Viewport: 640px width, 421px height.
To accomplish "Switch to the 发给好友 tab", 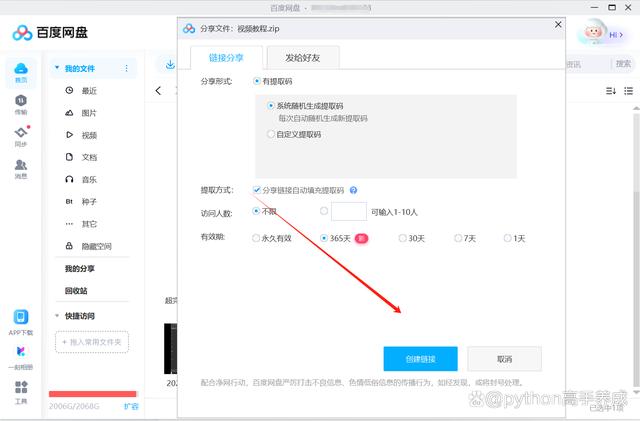I will tap(302, 58).
